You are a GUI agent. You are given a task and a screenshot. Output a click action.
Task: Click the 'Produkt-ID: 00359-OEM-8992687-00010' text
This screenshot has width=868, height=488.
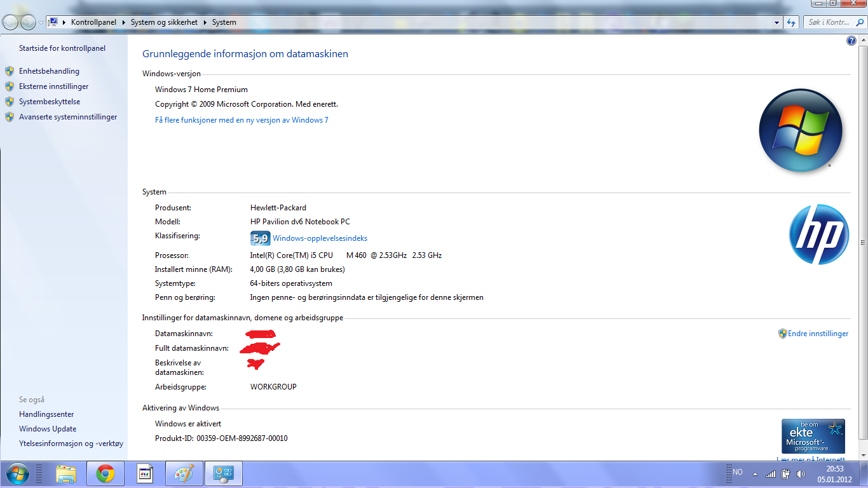pyautogui.click(x=221, y=438)
